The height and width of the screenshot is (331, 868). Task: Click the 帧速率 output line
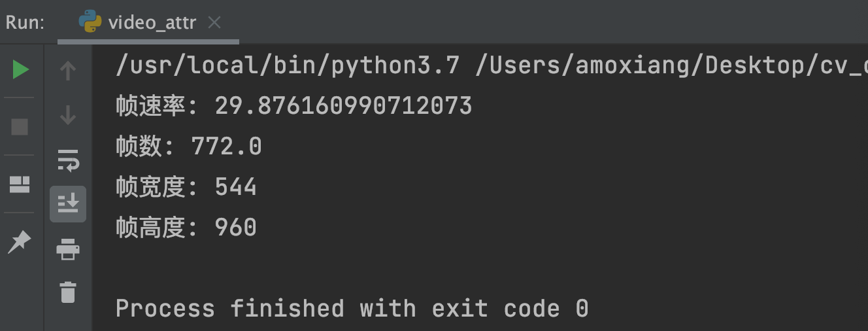(x=293, y=106)
